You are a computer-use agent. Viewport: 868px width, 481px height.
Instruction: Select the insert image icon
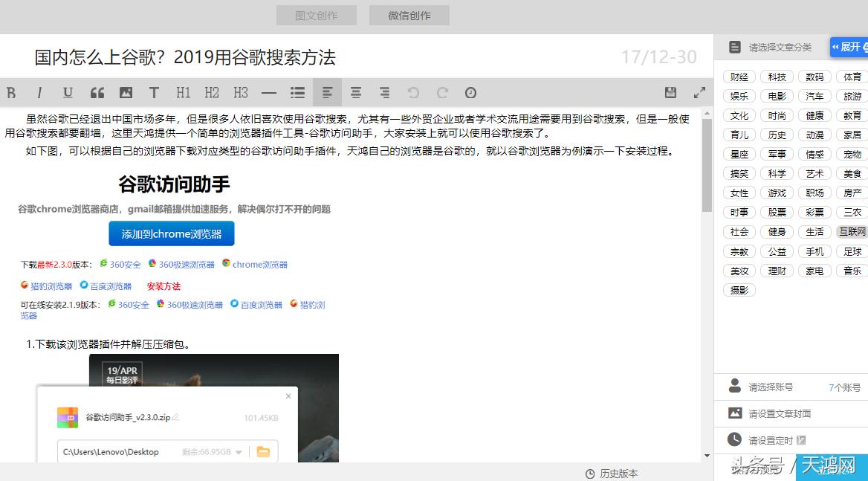(126, 93)
